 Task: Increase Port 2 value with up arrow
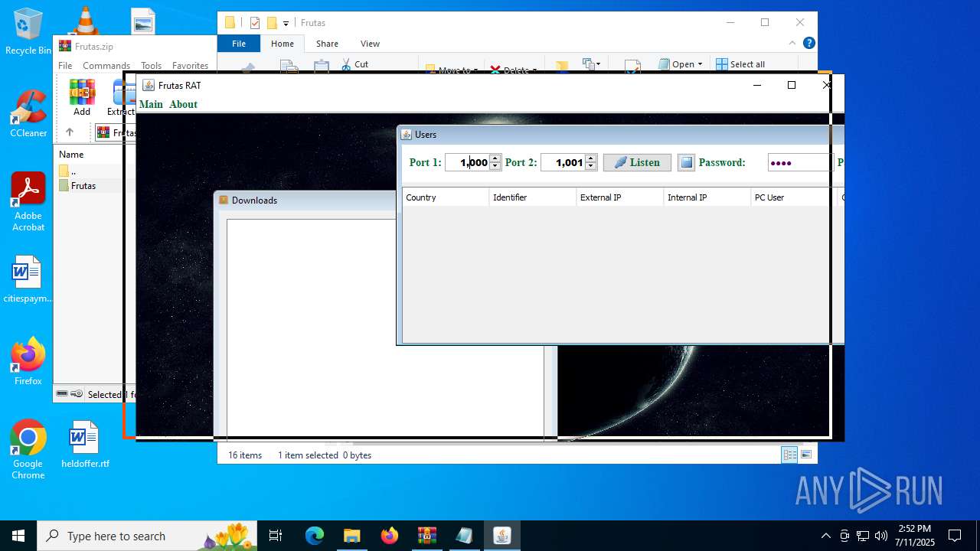tap(590, 158)
